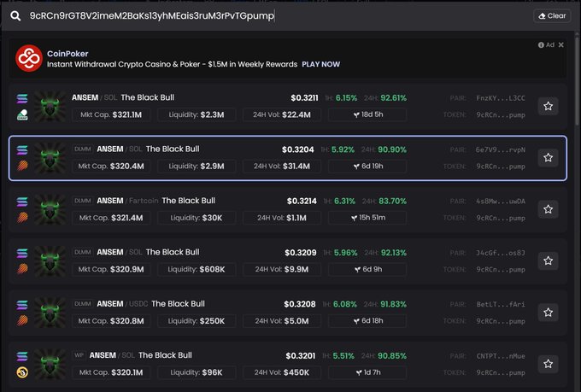Open the bull token image for $0.3211 result
The height and width of the screenshot is (392, 581).
coord(50,107)
